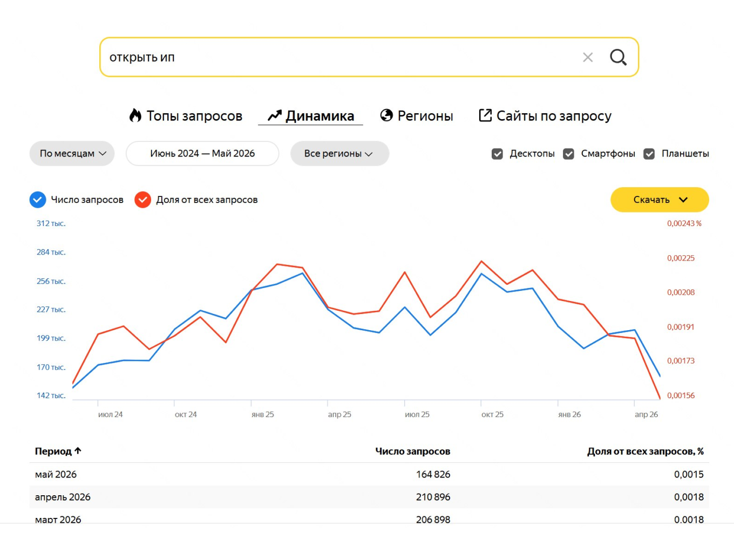This screenshot has width=734, height=560.
Task: Click the 199 тыс. axis value
Action: pos(51,338)
